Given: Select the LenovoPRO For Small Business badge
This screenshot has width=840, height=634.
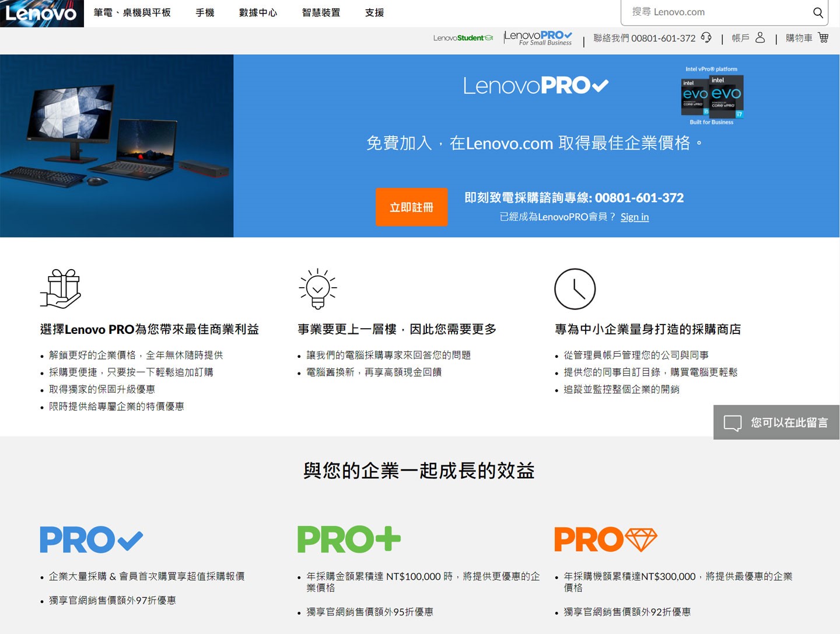Looking at the screenshot, I should coord(538,37).
